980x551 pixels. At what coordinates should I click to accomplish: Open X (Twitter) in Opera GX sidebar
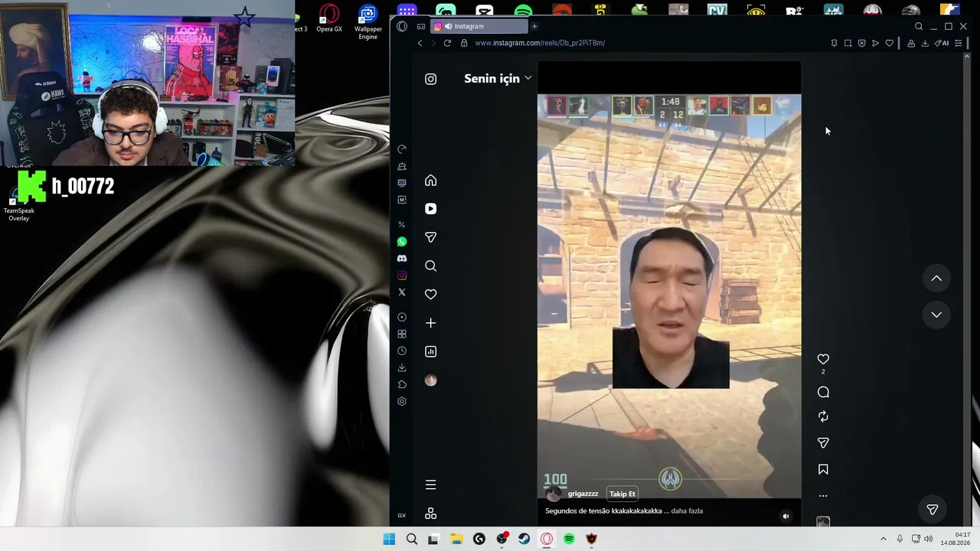pos(402,292)
